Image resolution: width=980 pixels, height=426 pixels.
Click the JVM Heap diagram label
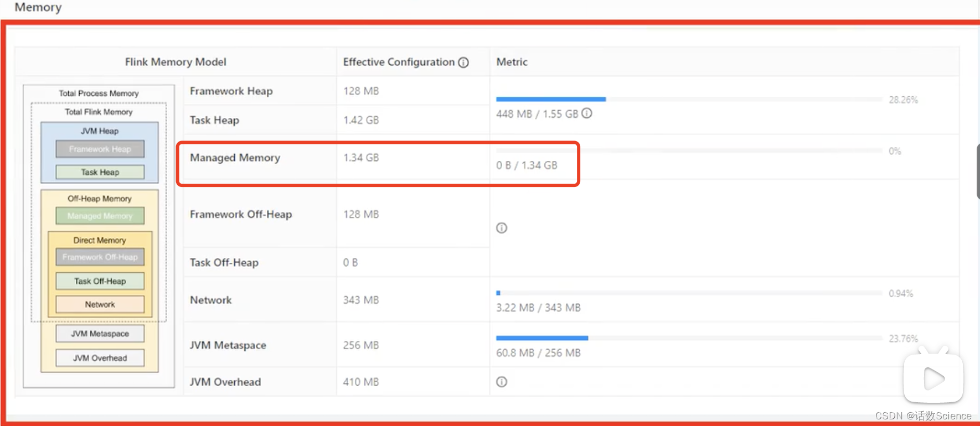100,131
